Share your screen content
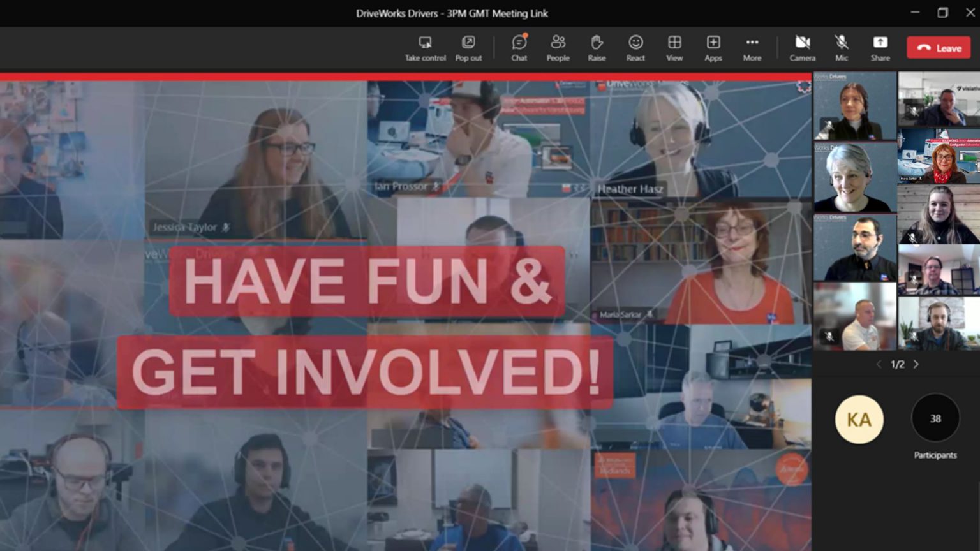 point(880,48)
